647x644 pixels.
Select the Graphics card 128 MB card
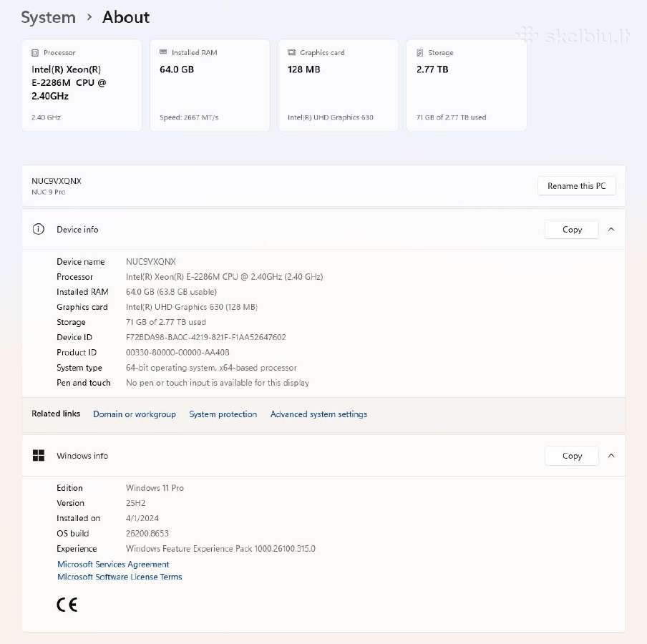[x=338, y=85]
